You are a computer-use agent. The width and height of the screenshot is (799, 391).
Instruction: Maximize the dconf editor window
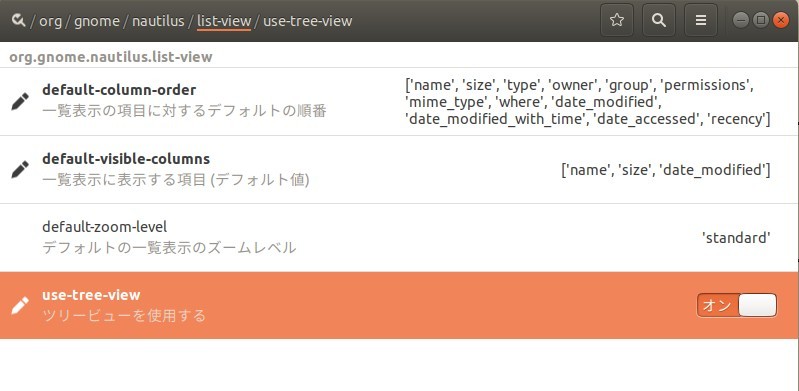click(x=761, y=20)
